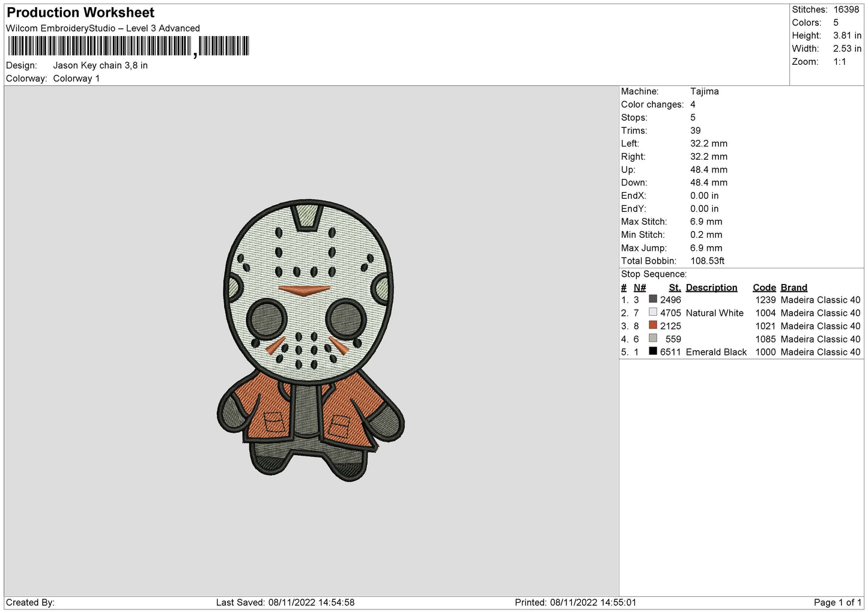Click the orange 2125 color swatch
Screen dimensions: 868x613
click(x=652, y=325)
